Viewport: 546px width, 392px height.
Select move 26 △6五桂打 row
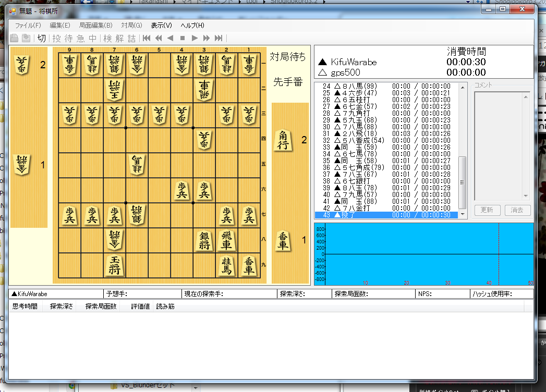tap(386, 100)
